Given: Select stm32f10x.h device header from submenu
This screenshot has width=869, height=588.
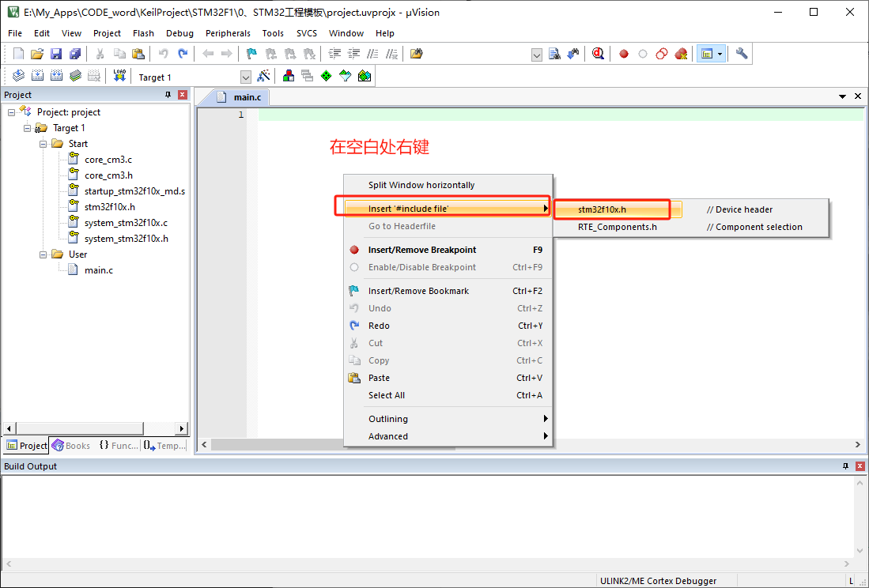Looking at the screenshot, I should [618, 209].
